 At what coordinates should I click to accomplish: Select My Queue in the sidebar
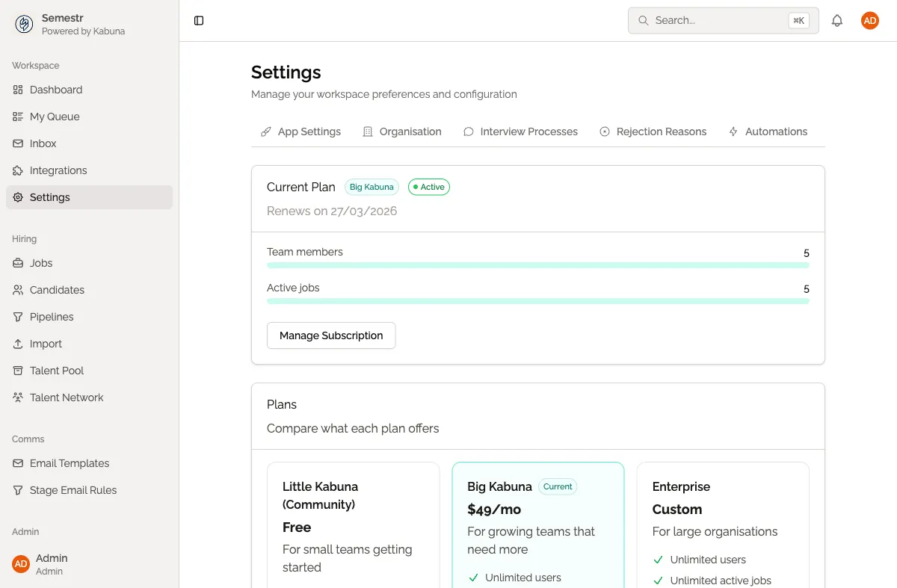(x=54, y=117)
